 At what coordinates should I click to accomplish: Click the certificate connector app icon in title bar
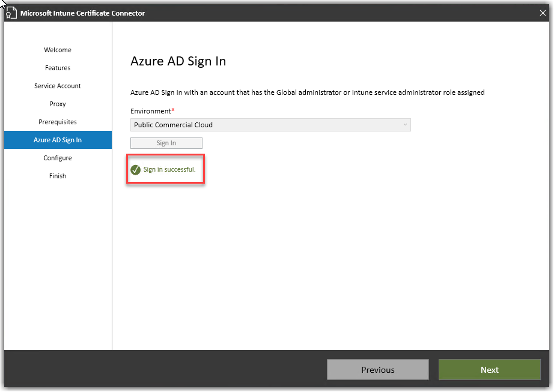(x=11, y=13)
